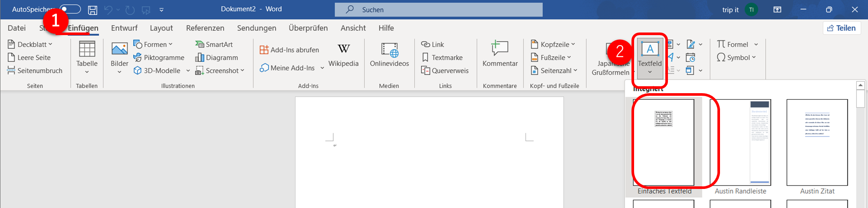Open the quick access toolbar customize dropdown

(161, 10)
